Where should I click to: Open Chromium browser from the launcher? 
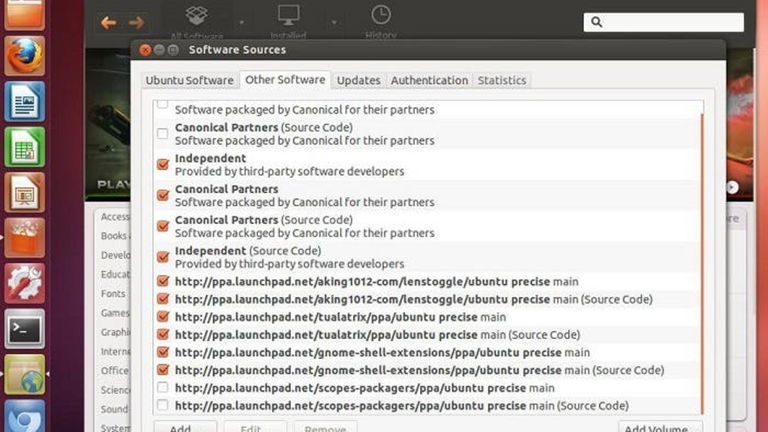tap(24, 416)
